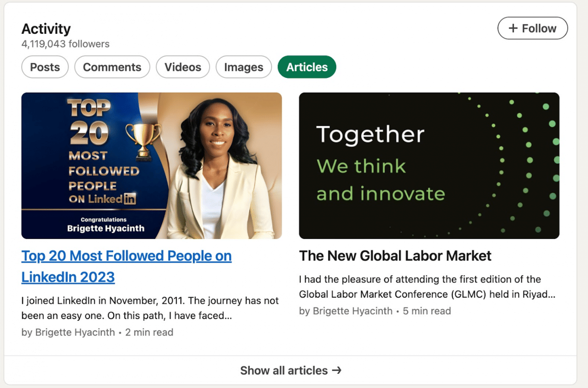The width and height of the screenshot is (588, 388).
Task: Open The New Global Labor Market article
Action: tap(395, 256)
